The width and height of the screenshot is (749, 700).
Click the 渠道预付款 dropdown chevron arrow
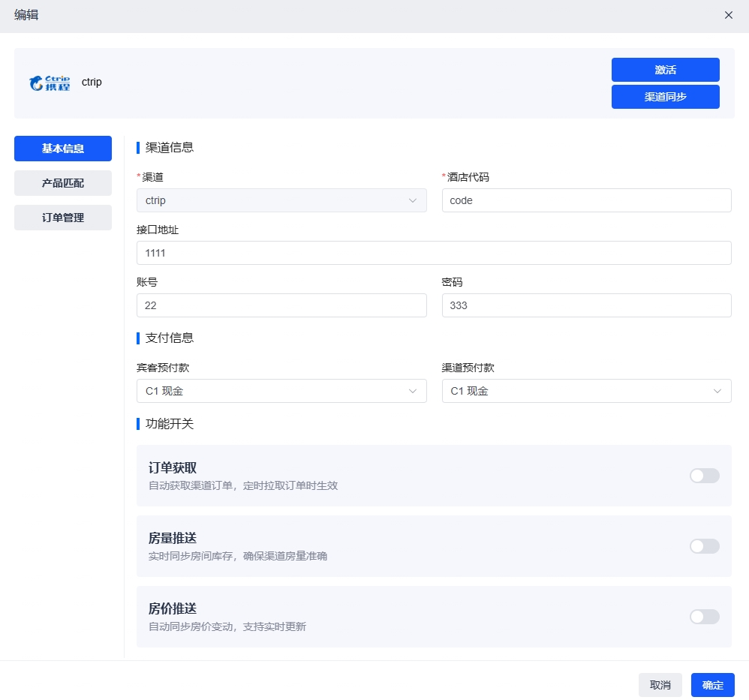717,391
